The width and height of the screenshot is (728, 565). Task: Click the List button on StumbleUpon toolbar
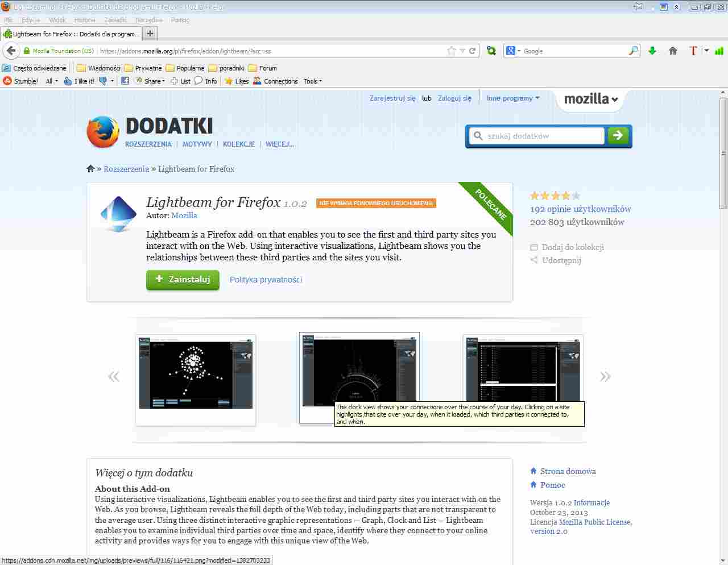click(180, 81)
